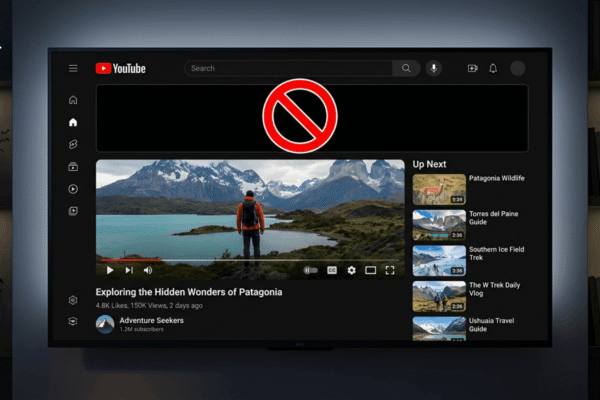Click the bottom stacked-layers sidebar icon

tap(73, 321)
